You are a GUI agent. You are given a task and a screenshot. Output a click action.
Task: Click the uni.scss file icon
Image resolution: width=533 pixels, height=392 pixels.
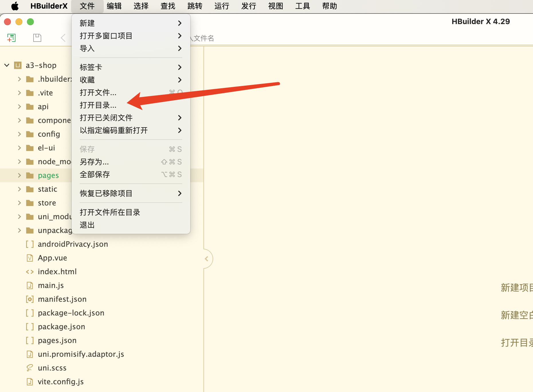pos(30,368)
